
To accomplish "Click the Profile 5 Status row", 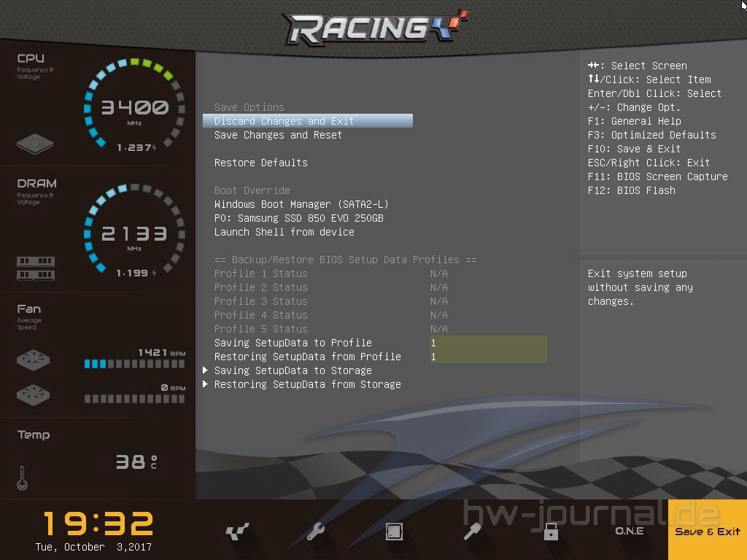I will tap(331, 329).
